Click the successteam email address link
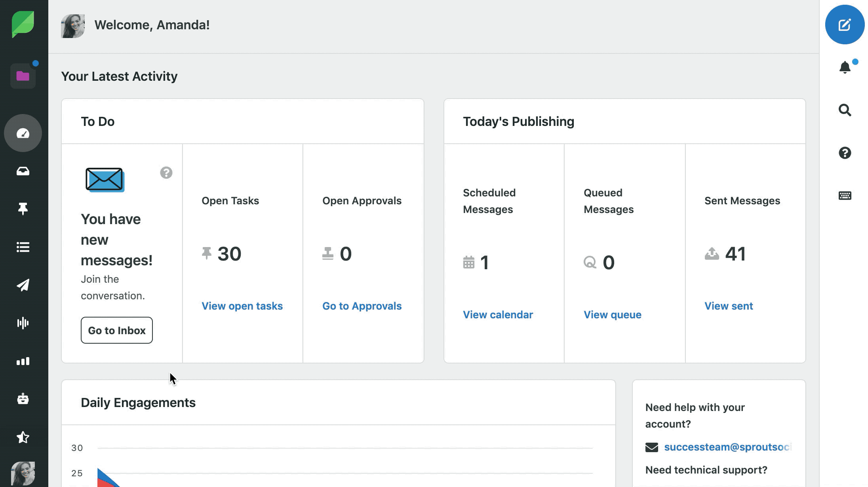The width and height of the screenshot is (868, 487). point(728,447)
